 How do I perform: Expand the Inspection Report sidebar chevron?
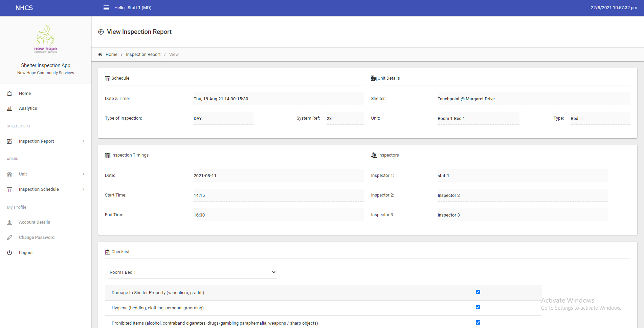pyautogui.click(x=84, y=141)
